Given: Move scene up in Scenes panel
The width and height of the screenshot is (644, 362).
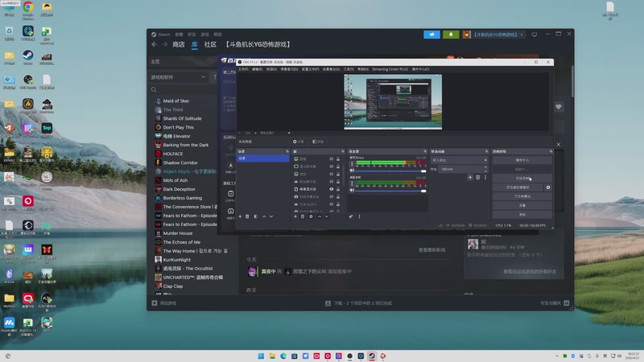Looking at the screenshot, I should (x=264, y=216).
